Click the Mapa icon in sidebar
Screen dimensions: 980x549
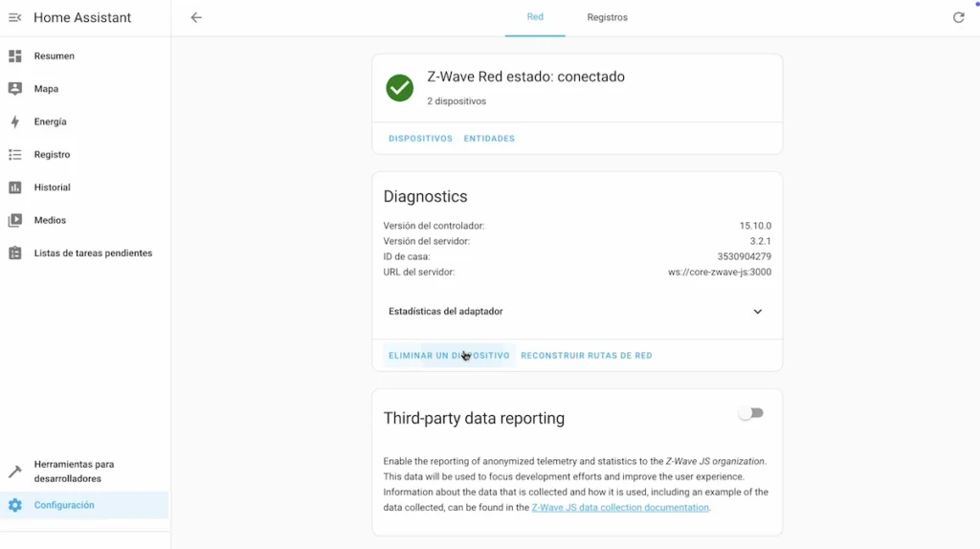tap(15, 89)
